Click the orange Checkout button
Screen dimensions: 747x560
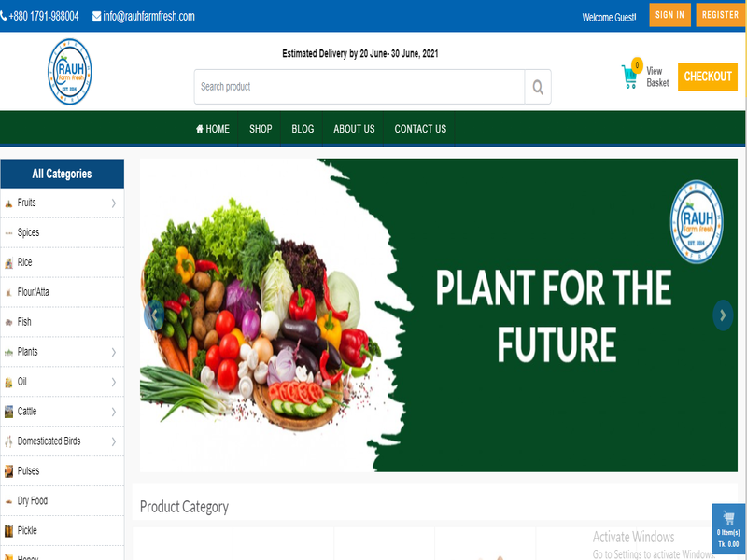708,77
